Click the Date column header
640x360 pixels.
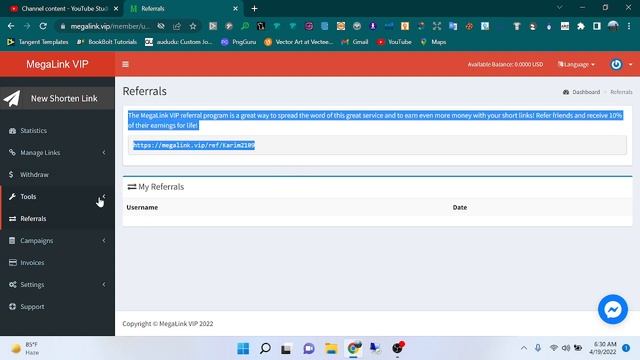click(460, 207)
